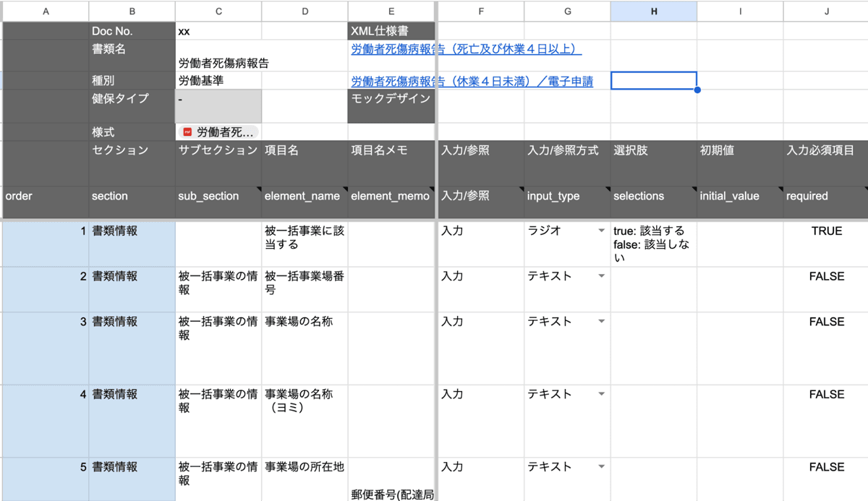The width and height of the screenshot is (868, 501).
Task: Select the column A header
Action: (x=46, y=11)
